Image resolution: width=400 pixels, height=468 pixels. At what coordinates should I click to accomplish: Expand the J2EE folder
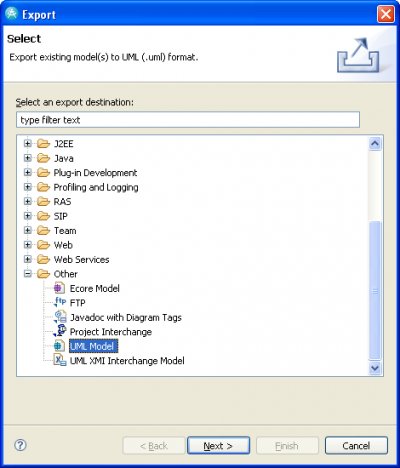click(28, 144)
